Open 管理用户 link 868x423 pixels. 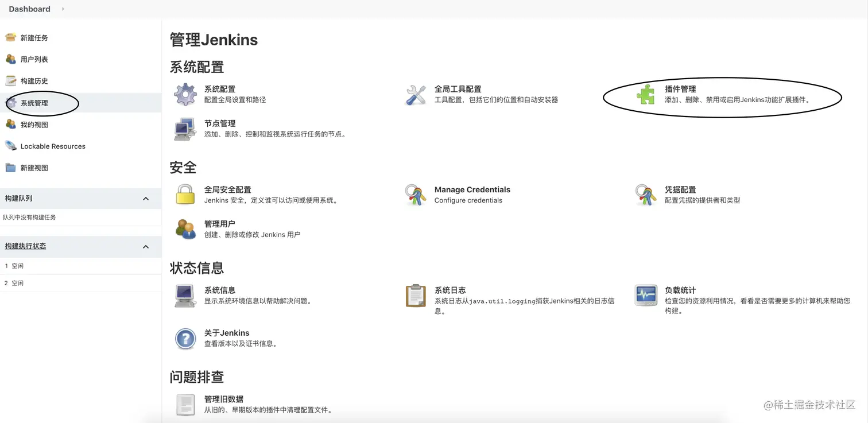220,224
